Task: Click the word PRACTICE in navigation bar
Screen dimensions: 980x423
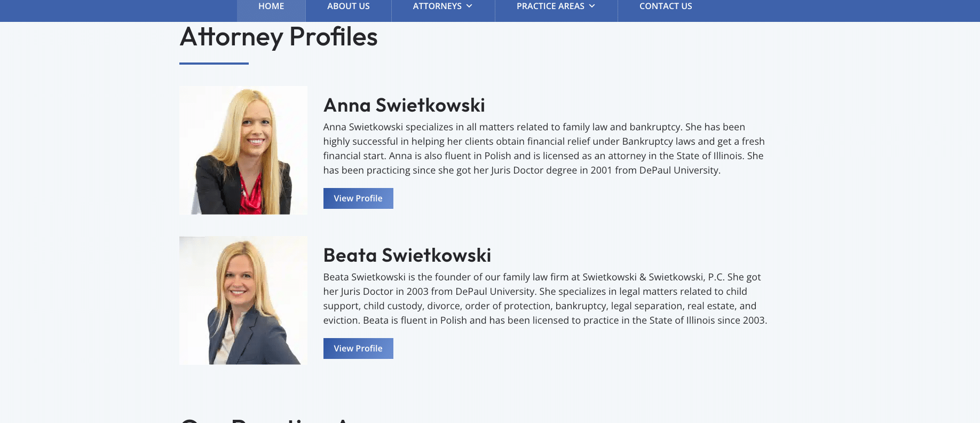Action: (536, 6)
